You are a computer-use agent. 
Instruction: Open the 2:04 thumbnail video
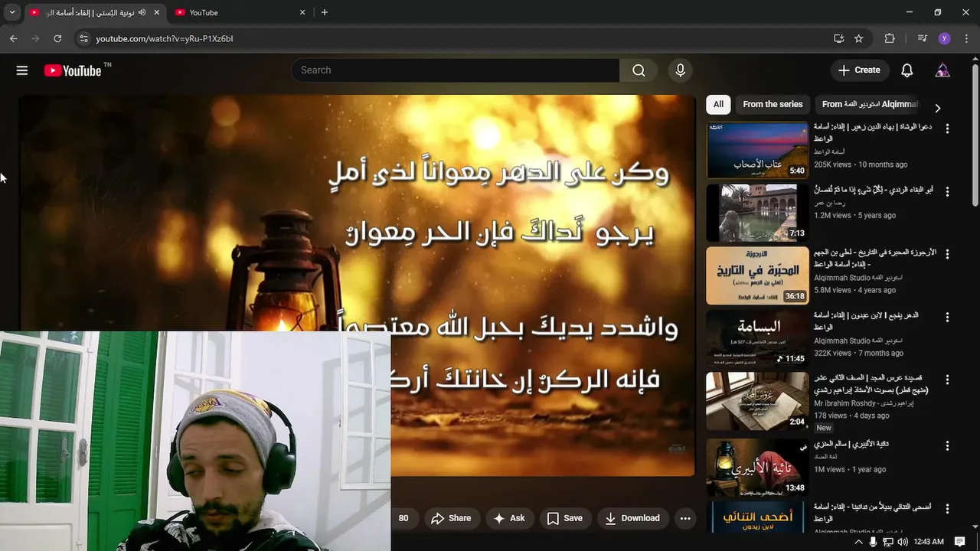coord(757,401)
